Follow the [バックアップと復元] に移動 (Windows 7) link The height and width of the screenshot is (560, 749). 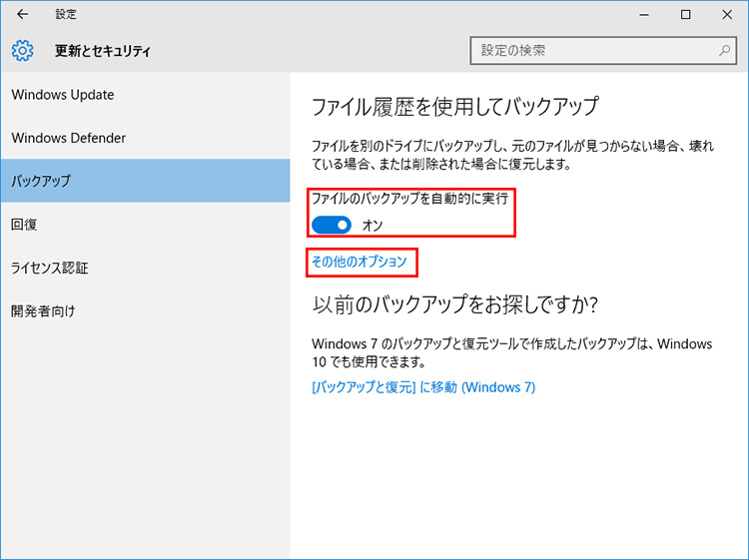point(423,387)
